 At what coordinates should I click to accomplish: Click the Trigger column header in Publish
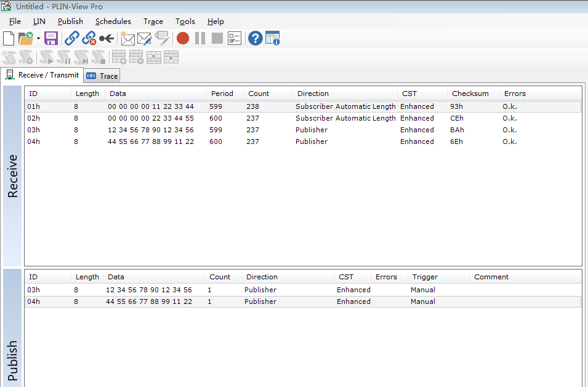[425, 277]
